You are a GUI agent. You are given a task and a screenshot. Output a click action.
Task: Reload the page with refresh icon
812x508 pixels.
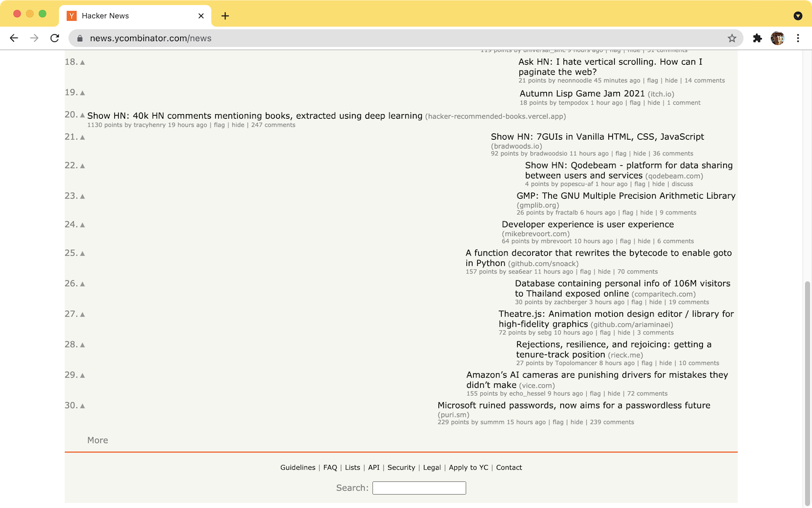point(55,38)
